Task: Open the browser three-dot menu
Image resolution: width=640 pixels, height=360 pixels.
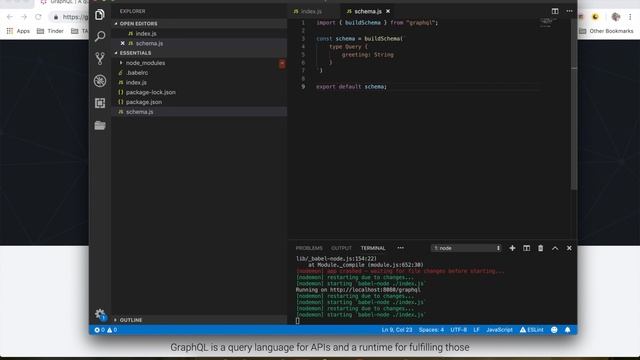Action: (630, 17)
